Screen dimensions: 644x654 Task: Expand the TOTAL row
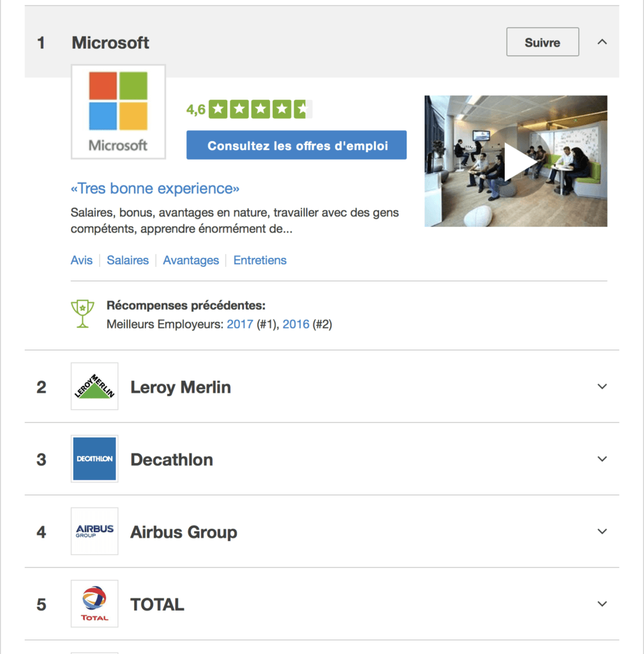[601, 604]
